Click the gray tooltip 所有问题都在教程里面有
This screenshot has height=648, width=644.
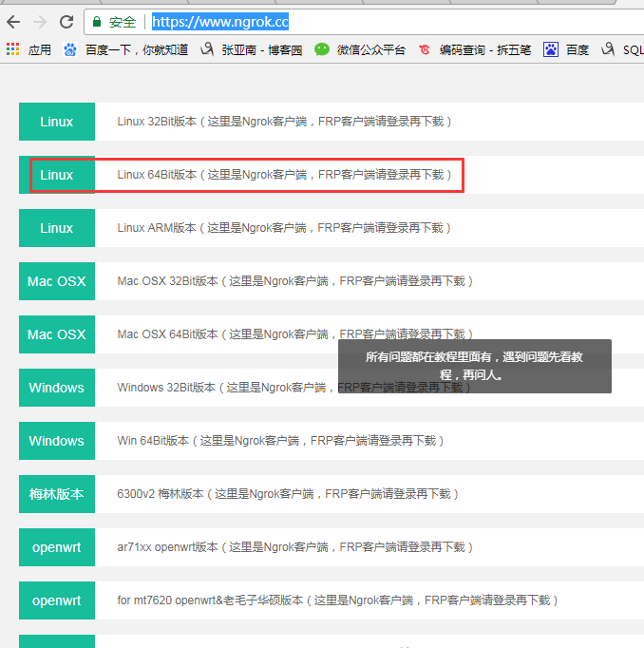475,366
